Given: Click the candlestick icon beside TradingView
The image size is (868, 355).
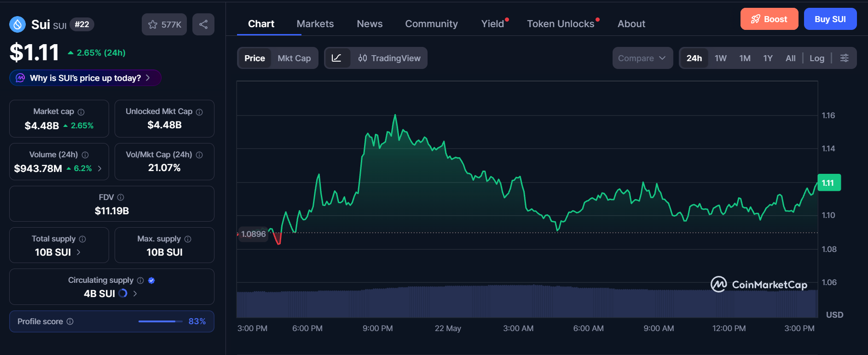Looking at the screenshot, I should 363,58.
